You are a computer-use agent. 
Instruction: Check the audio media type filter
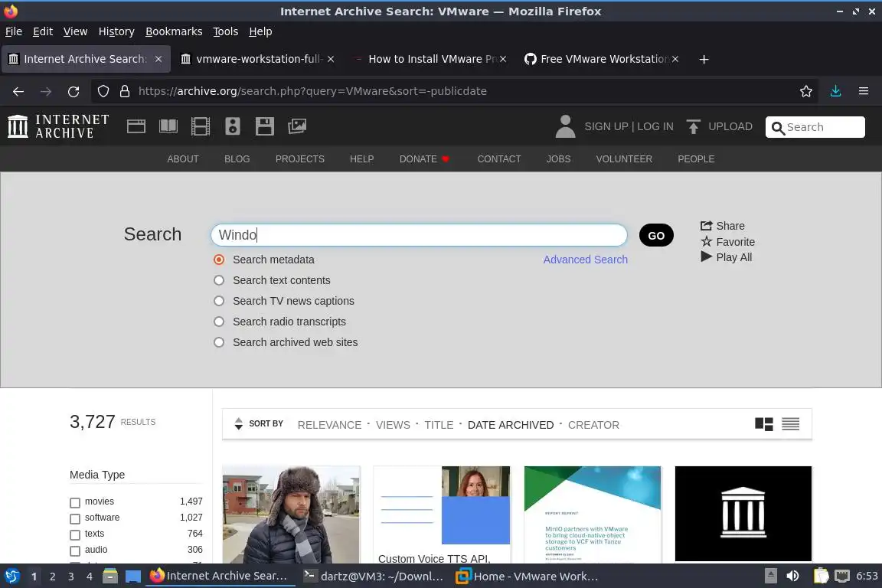coord(75,550)
